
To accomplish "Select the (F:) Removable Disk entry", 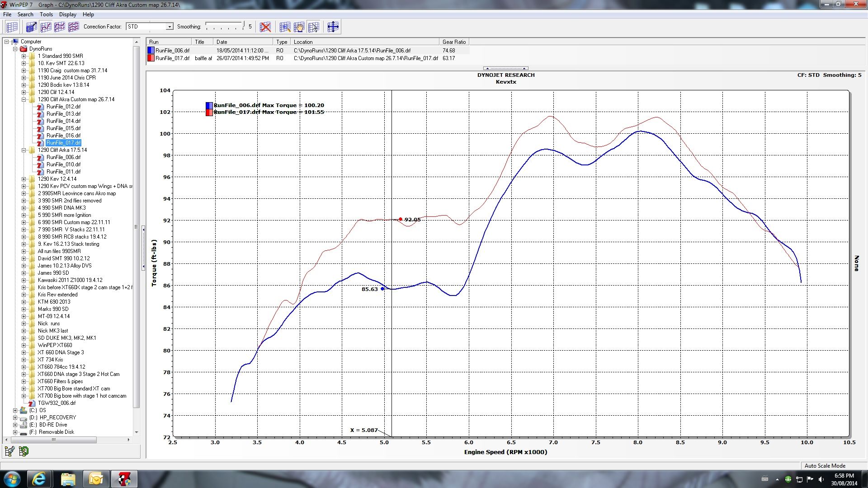I will point(52,432).
